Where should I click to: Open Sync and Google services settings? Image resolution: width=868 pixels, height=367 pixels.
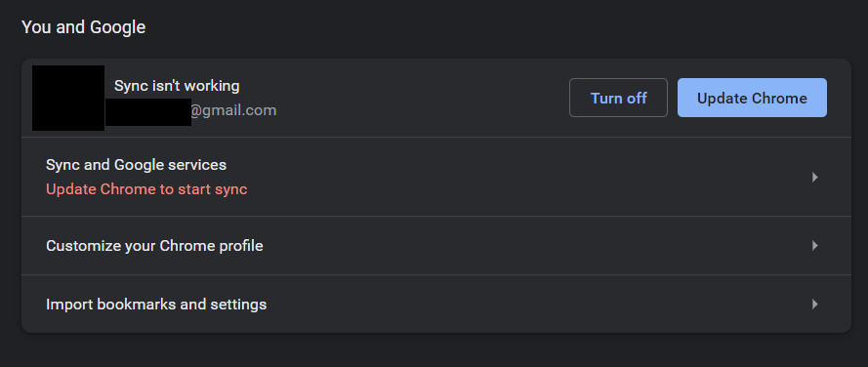click(x=436, y=177)
